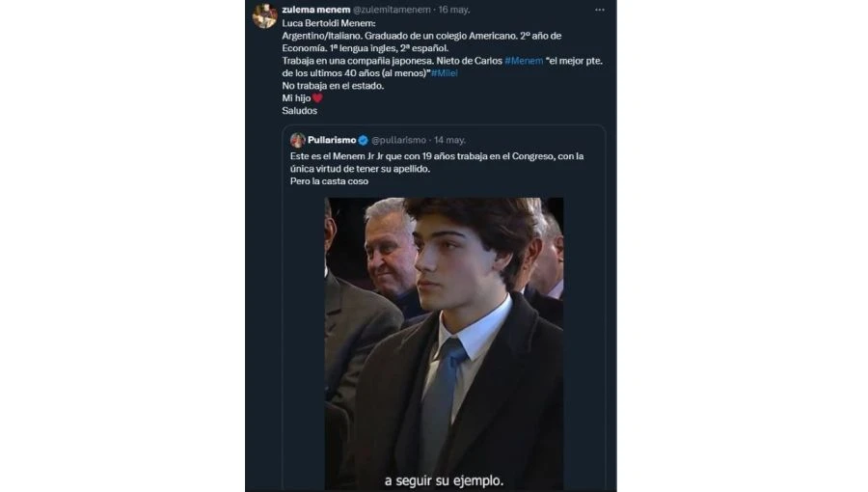Open the @pullarismo handle link
The image size is (868, 492).
click(399, 140)
